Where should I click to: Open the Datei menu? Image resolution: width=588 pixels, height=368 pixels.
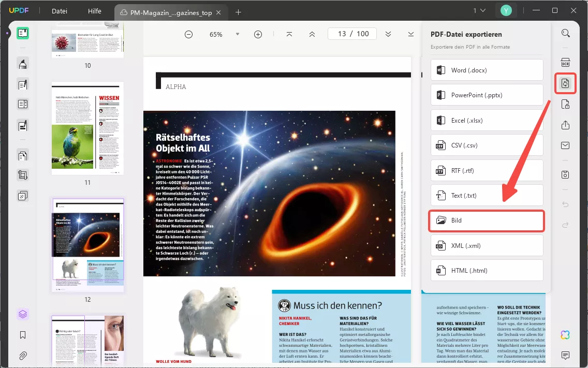pyautogui.click(x=59, y=11)
